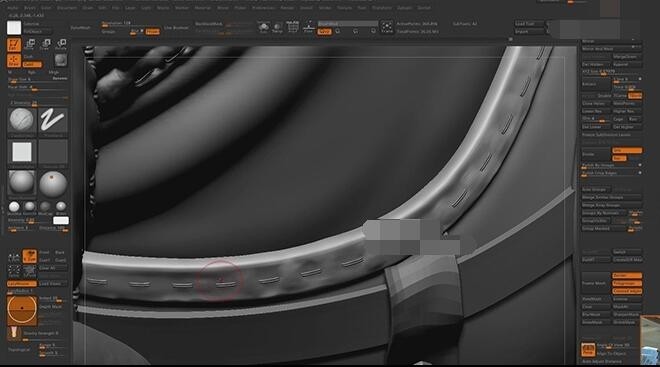The height and width of the screenshot is (367, 660).
Task: Click the Divide button
Action: tap(595, 154)
